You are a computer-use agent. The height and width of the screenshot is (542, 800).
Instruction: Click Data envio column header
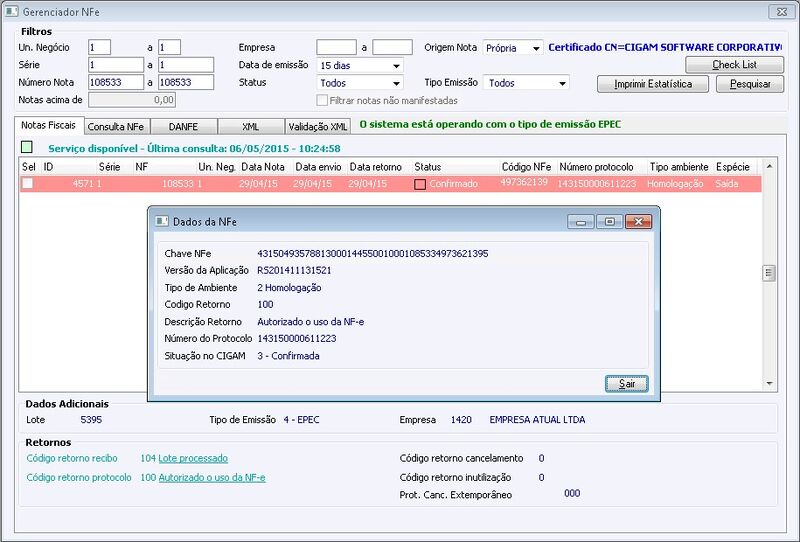[318, 167]
